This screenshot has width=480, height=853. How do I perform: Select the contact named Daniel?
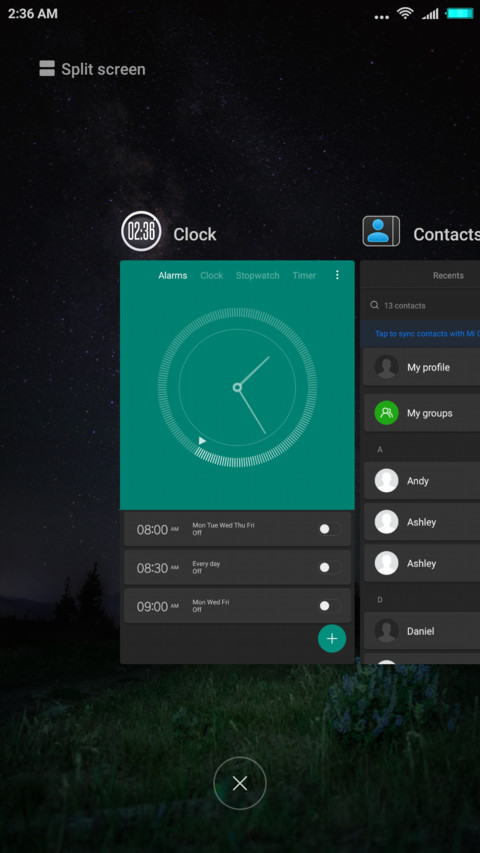[421, 631]
